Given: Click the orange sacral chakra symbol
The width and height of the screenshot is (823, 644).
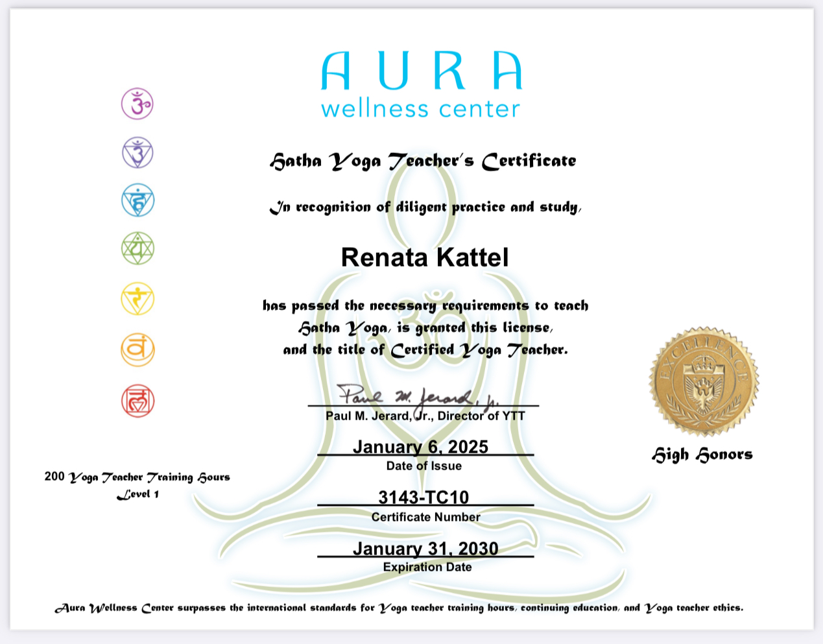Looking at the screenshot, I should pos(137,350).
